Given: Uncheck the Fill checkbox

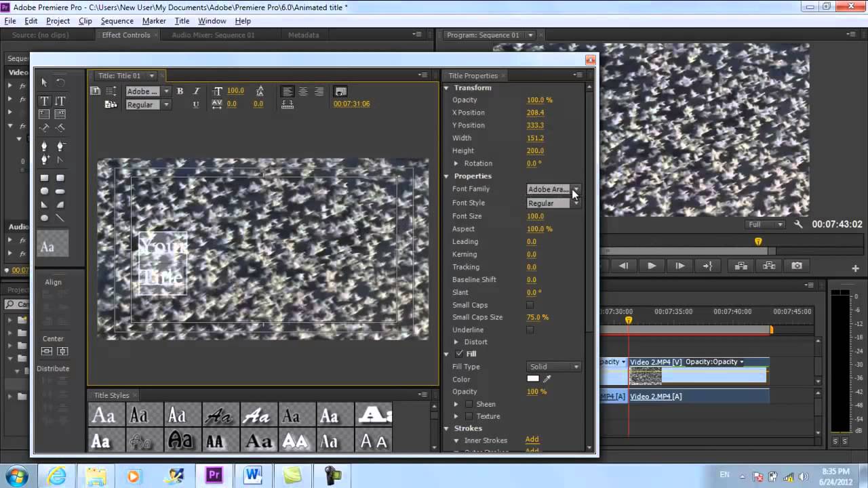Looking at the screenshot, I should point(459,354).
